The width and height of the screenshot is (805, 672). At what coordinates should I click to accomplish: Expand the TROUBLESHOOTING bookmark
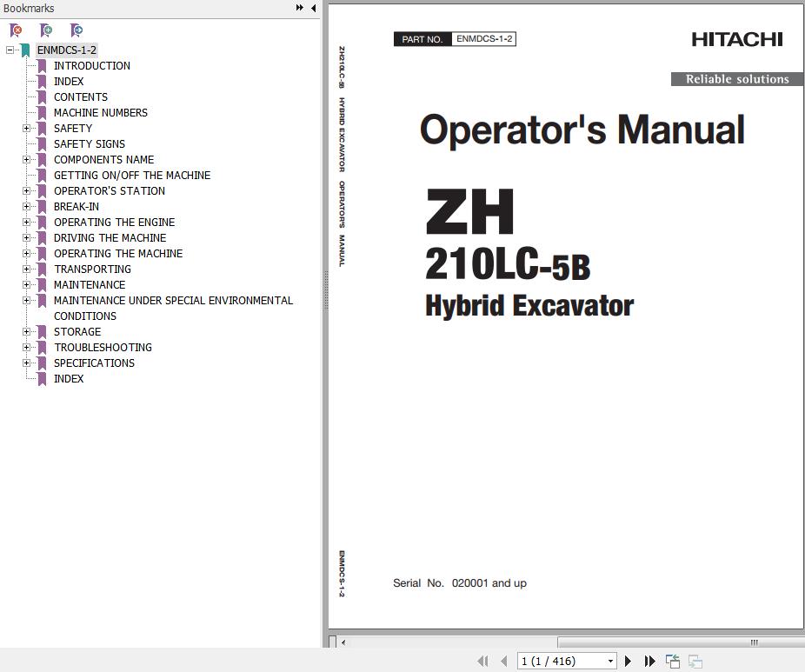26,348
